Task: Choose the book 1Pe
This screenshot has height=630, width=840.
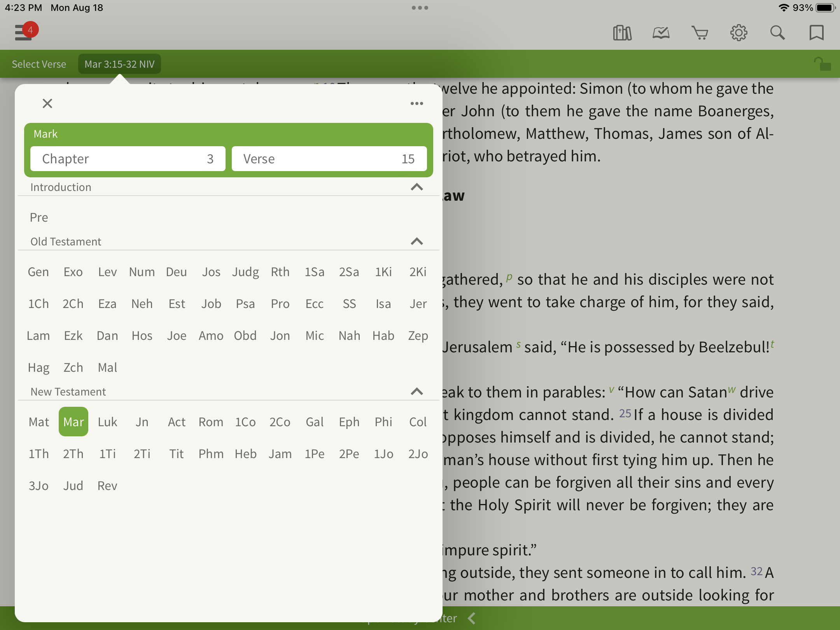Action: [x=315, y=454]
